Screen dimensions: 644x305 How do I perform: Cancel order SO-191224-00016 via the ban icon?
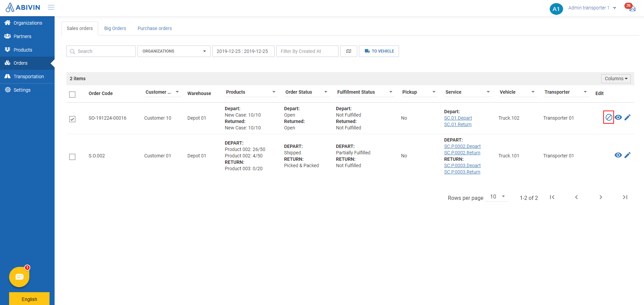click(x=609, y=117)
